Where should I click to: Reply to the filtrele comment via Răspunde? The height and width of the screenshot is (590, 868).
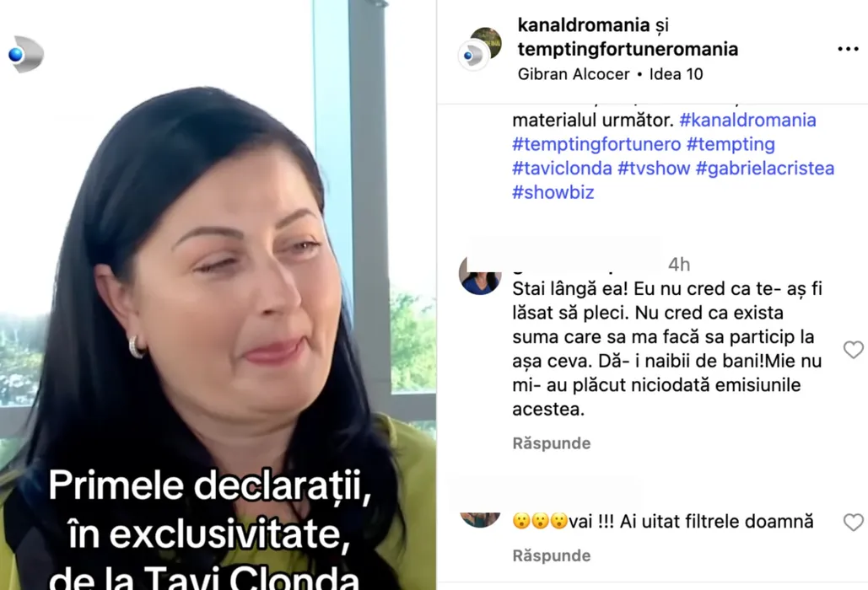click(552, 555)
